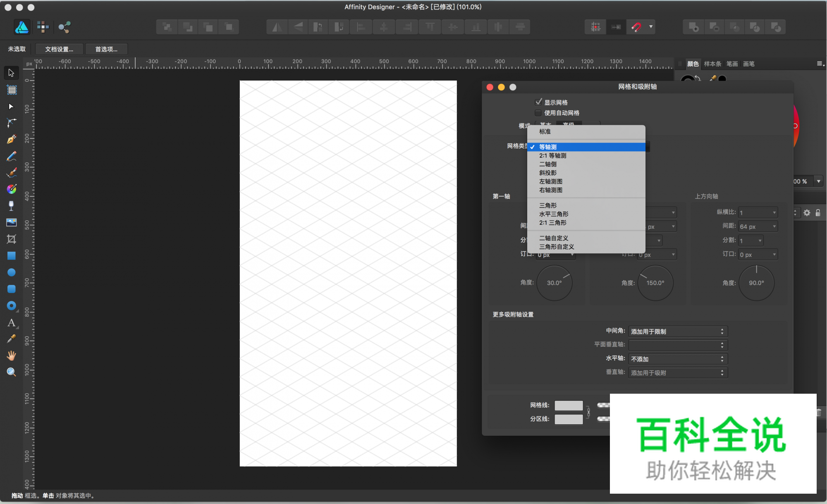
Task: Select the Artistic Text tool
Action: tap(12, 323)
